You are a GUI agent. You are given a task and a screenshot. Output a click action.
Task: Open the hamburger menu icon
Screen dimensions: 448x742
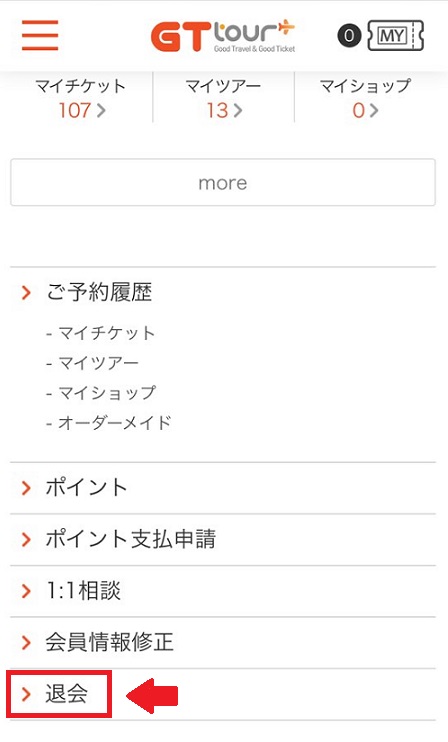[x=40, y=35]
